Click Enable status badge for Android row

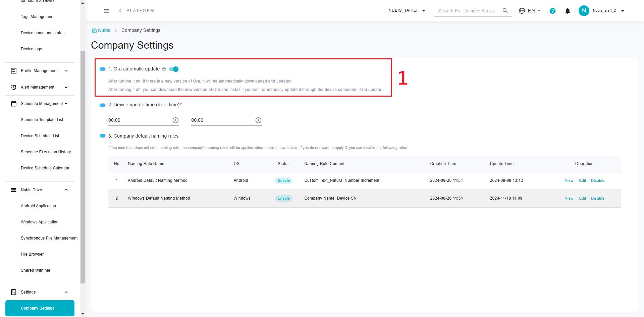284,180
